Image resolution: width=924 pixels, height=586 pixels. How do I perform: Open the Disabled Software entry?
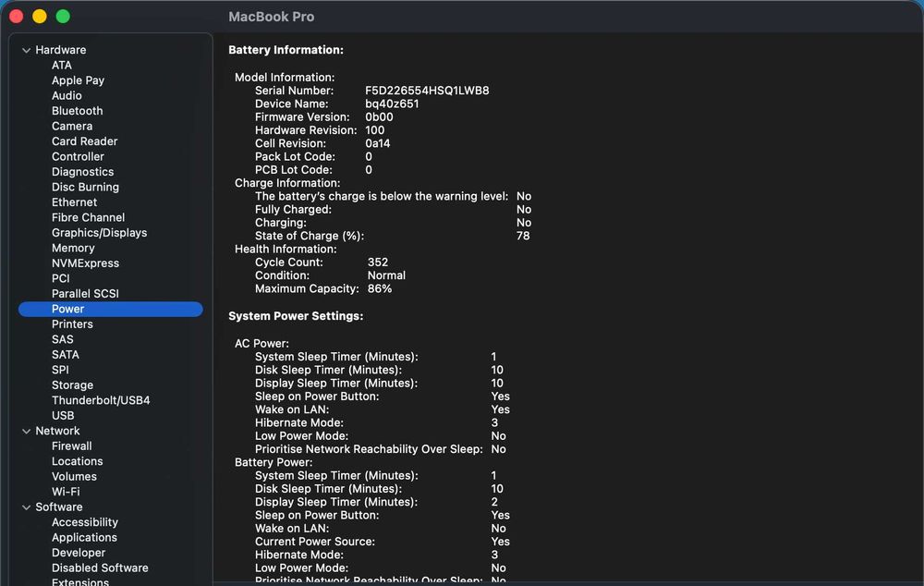pos(100,568)
